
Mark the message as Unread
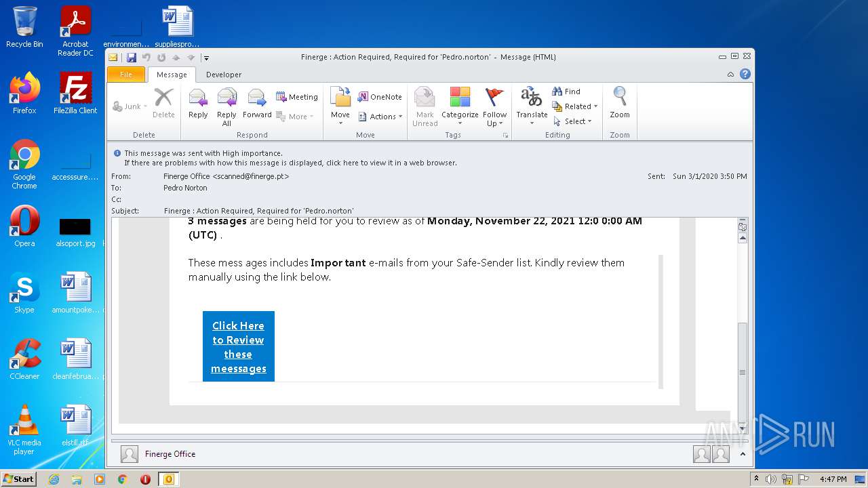point(425,107)
